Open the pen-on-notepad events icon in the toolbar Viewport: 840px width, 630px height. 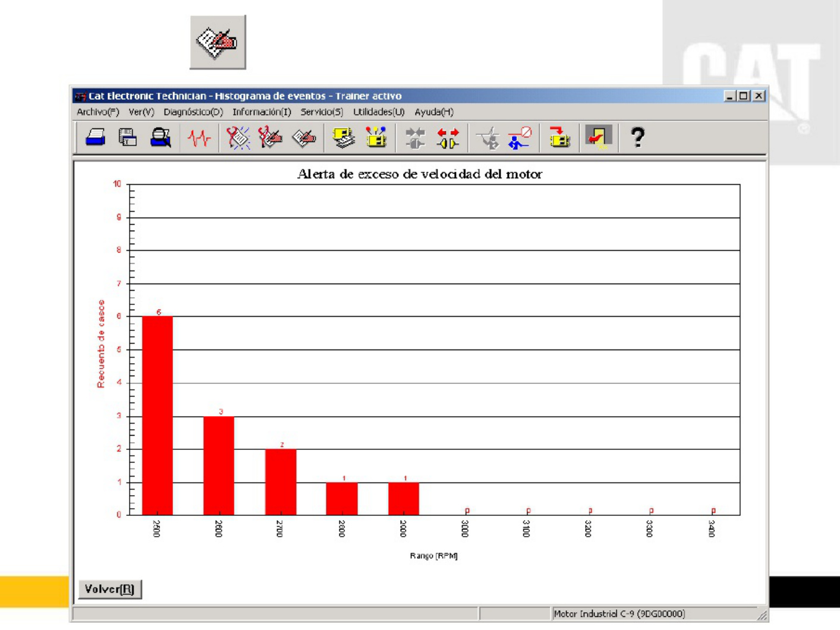[x=304, y=138]
